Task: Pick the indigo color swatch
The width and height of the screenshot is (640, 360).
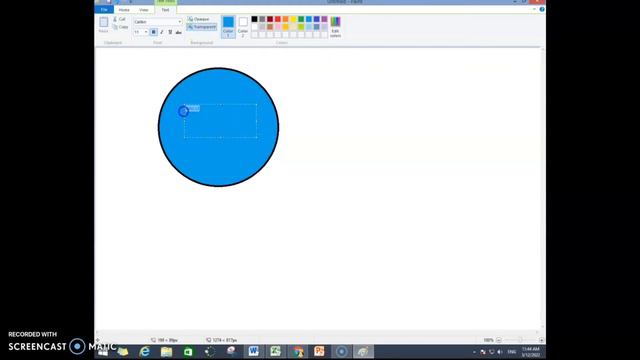Action: click(x=316, y=19)
